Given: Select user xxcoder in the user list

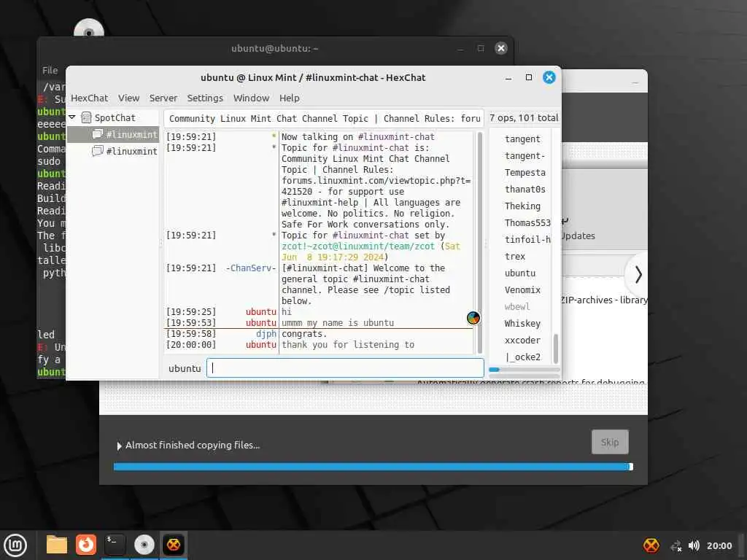Looking at the screenshot, I should [x=521, y=340].
